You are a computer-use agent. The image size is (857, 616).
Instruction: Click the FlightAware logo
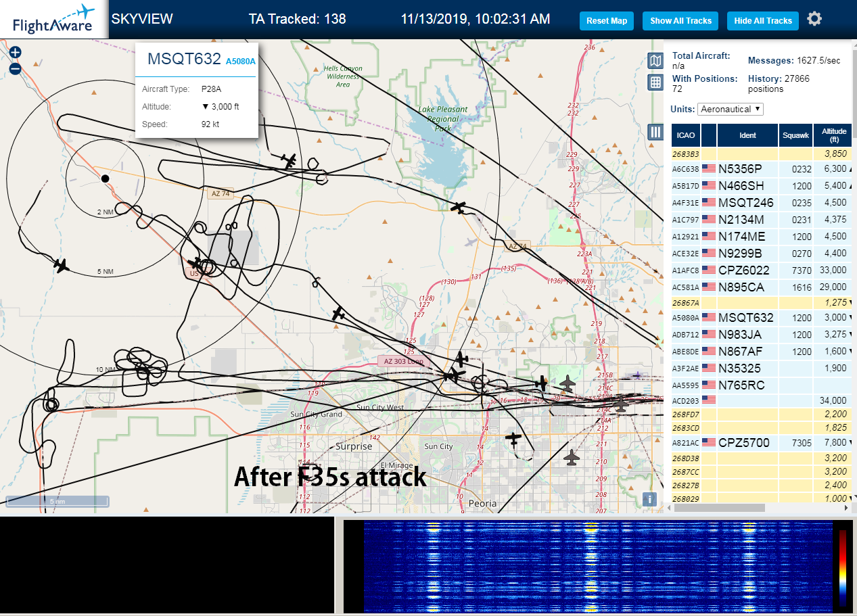(54, 19)
